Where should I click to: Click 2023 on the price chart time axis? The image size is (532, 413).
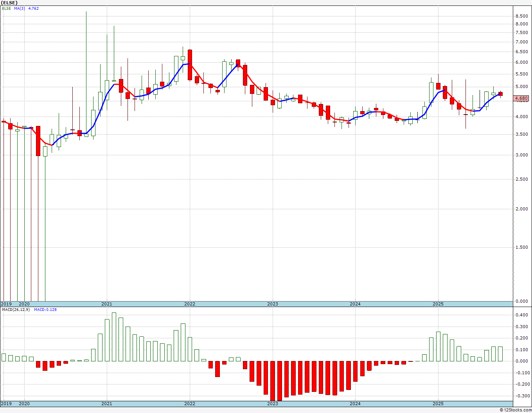(x=273, y=304)
